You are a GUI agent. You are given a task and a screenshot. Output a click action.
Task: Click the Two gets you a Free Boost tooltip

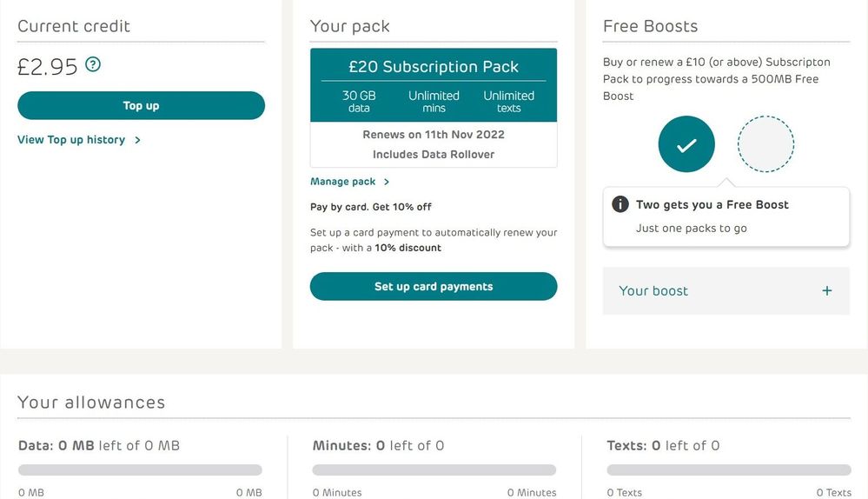[x=726, y=216]
